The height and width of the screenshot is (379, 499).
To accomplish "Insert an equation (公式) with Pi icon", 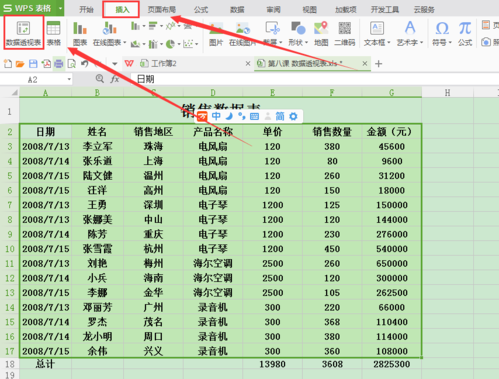I will point(465,33).
